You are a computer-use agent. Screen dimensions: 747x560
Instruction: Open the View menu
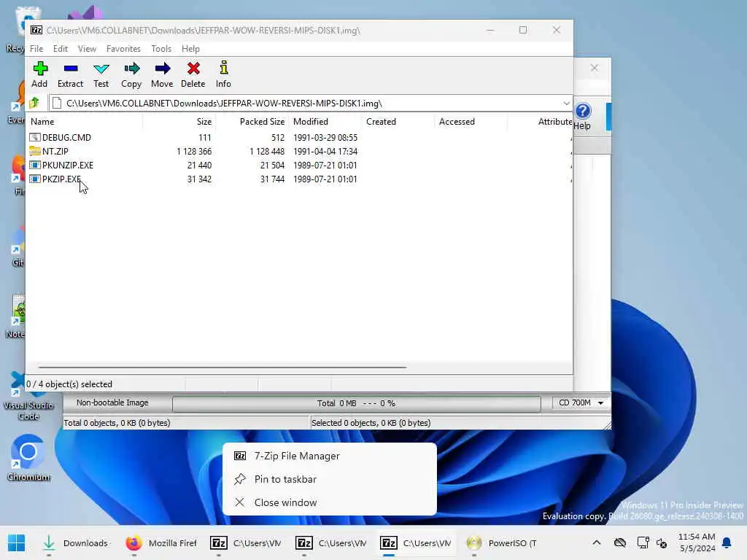[87, 49]
